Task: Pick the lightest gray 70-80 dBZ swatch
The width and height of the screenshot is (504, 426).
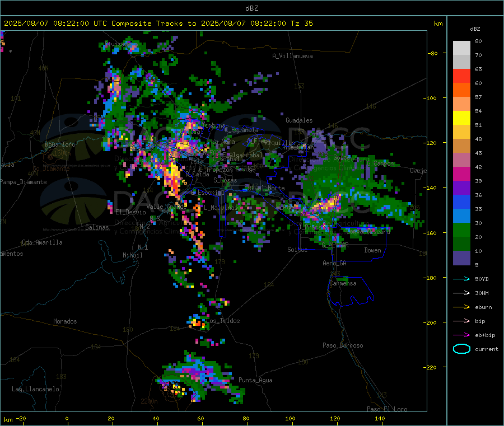Action: (461, 48)
